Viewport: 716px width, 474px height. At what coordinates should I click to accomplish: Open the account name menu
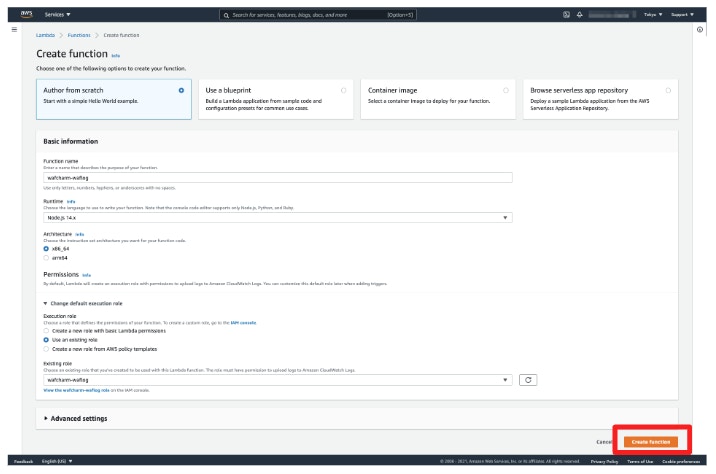pos(612,15)
